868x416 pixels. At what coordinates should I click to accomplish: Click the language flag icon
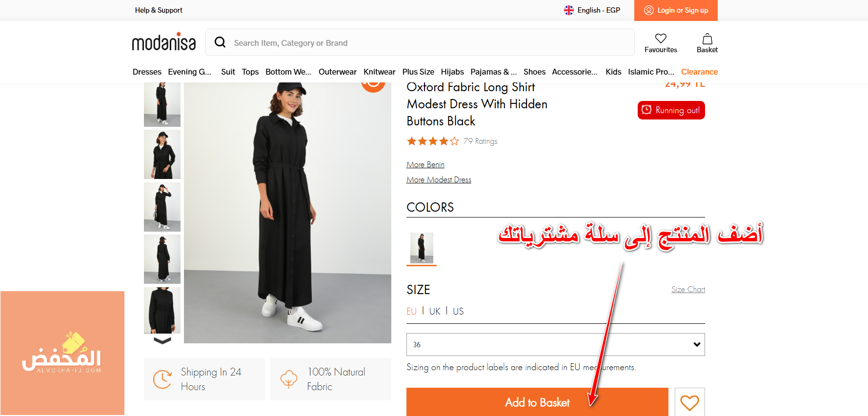569,10
